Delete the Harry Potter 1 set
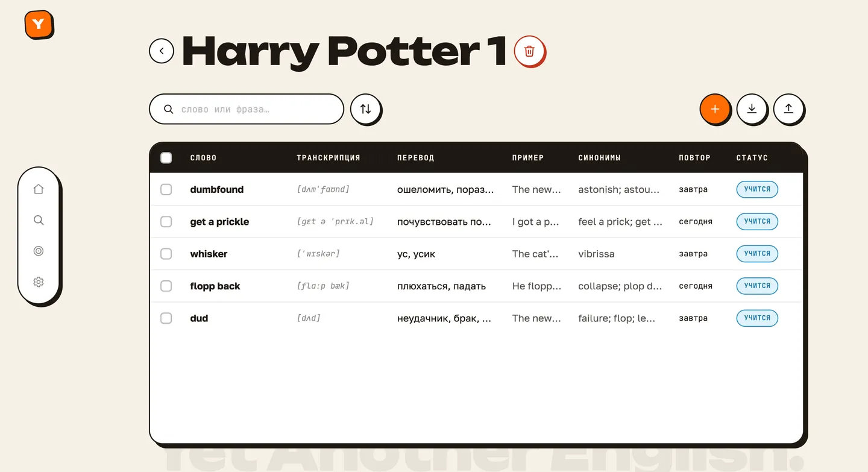The width and height of the screenshot is (868, 472). [x=529, y=51]
